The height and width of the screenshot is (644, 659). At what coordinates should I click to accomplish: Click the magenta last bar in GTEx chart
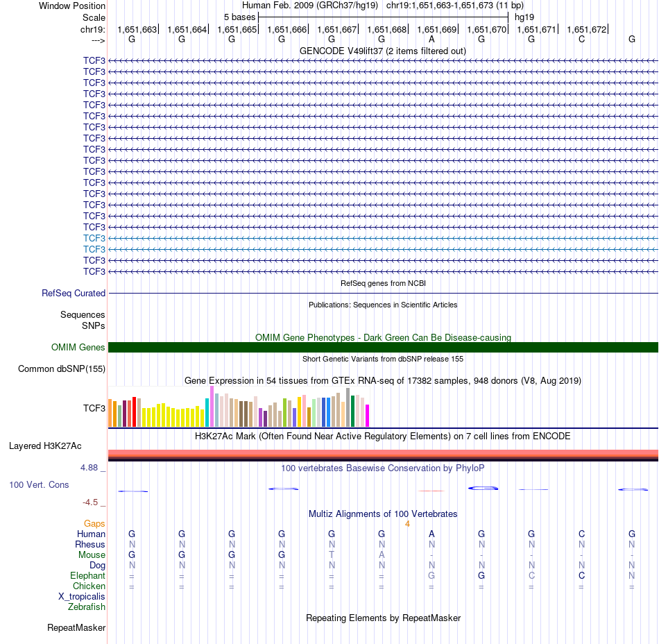click(368, 416)
